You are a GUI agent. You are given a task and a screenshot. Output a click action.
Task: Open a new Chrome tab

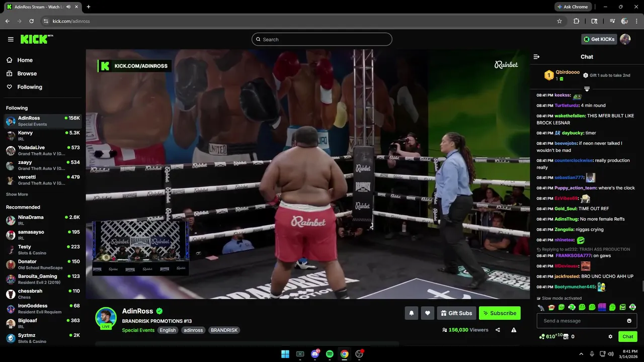point(89,7)
